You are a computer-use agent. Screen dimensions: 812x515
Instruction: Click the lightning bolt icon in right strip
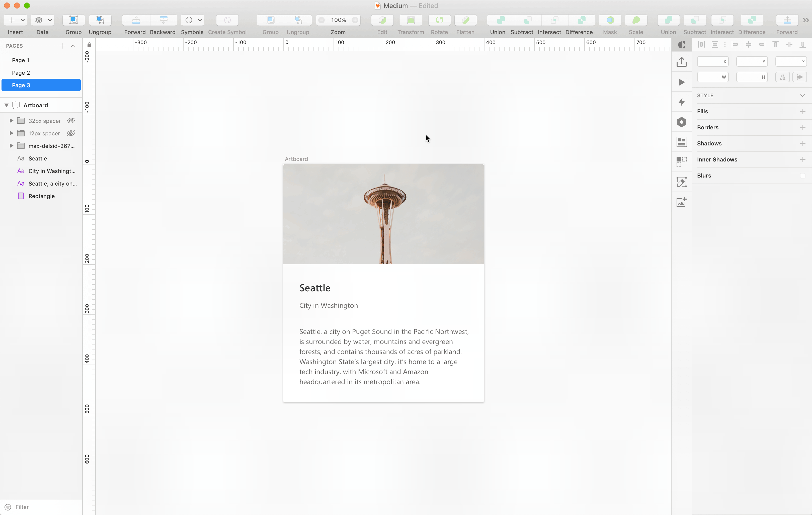point(681,102)
